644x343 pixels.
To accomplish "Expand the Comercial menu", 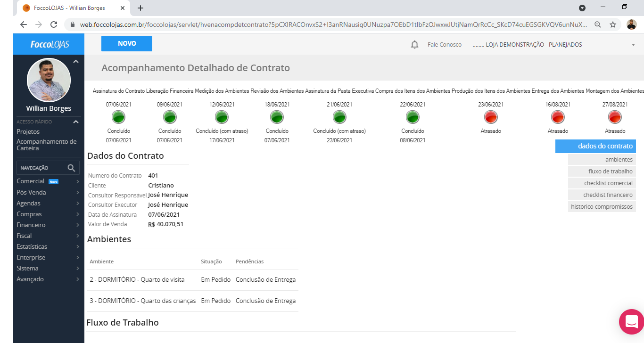I will click(x=78, y=181).
